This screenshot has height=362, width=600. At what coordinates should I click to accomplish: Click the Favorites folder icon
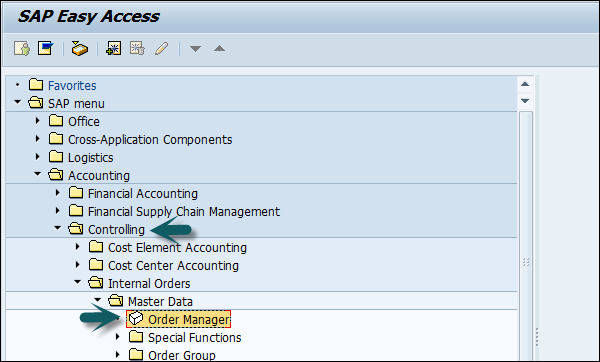pos(36,85)
